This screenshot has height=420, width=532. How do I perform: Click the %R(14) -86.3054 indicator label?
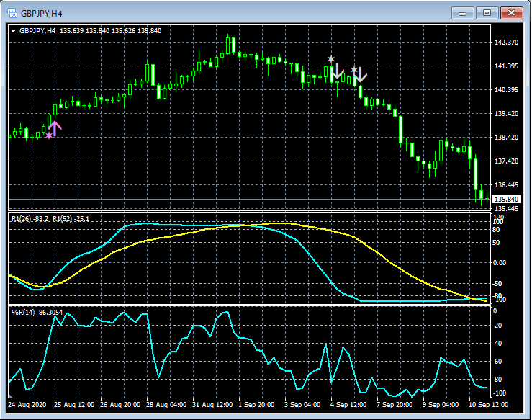click(37, 312)
